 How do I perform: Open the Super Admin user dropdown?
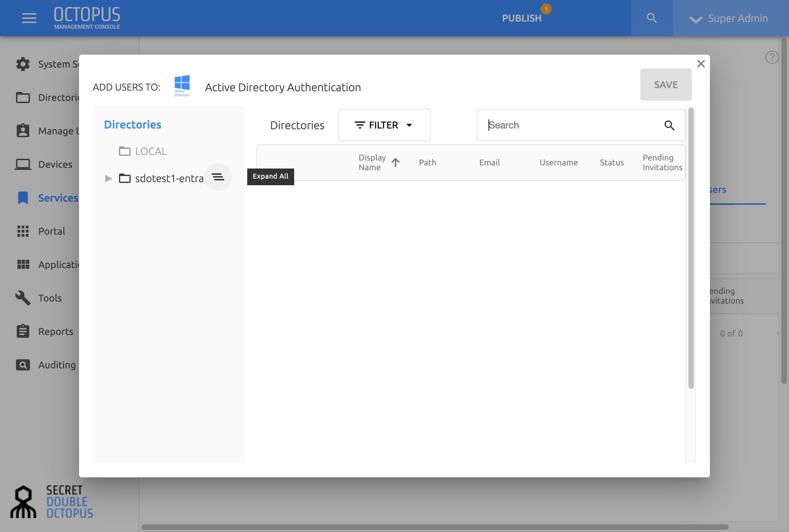[x=729, y=18]
